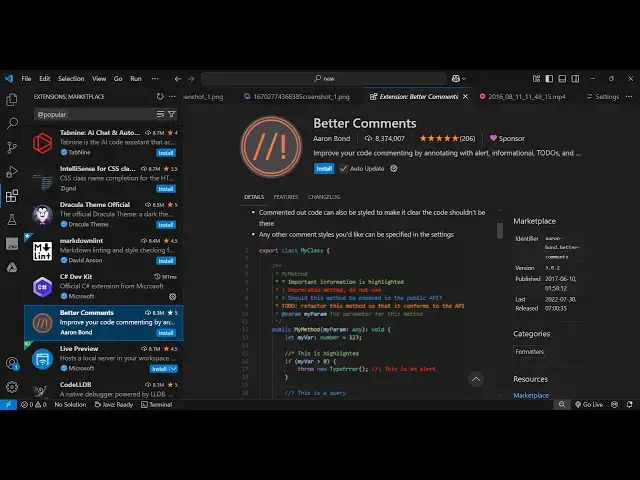The image size is (640, 480).
Task: Open the Marketplace resource link
Action: tap(531, 395)
